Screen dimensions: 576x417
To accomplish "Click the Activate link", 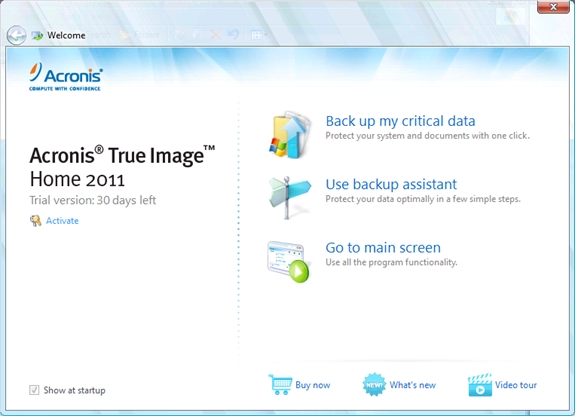I will [x=62, y=220].
